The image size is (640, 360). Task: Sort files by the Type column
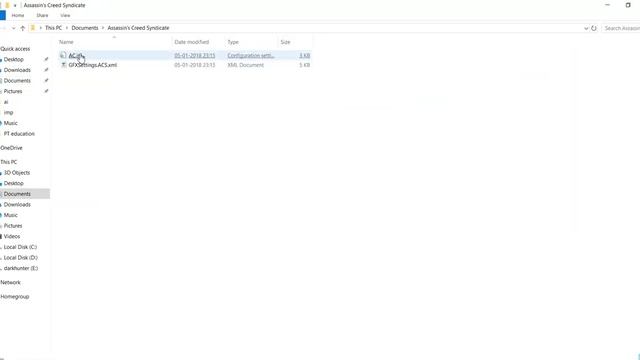(x=233, y=42)
